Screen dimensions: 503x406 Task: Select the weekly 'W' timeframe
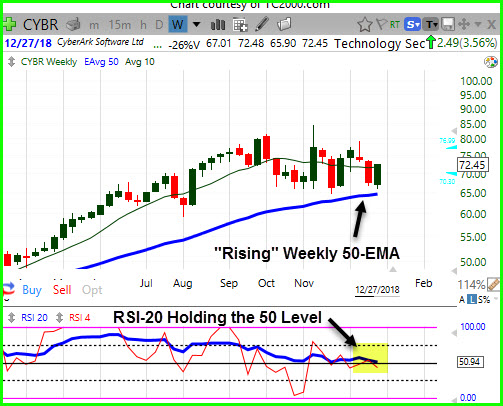[177, 24]
